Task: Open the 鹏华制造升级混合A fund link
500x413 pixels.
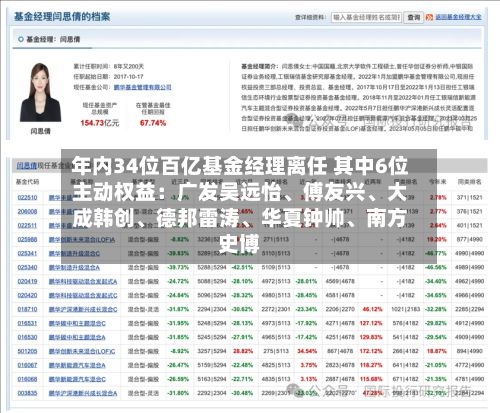Action: 74,268
